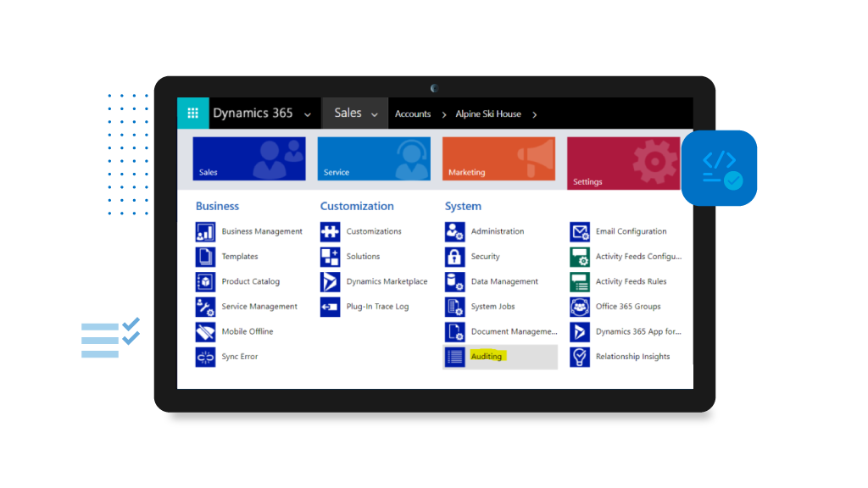Viewport: 868px width, 488px height.
Task: Open the app launcher waffle icon
Action: [192, 114]
